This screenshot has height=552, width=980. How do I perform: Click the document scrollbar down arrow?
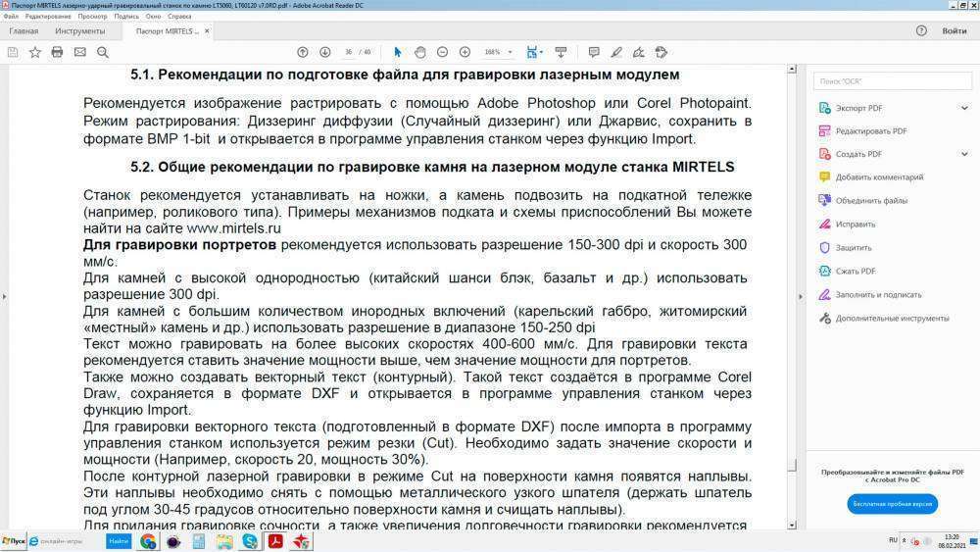coord(792,526)
